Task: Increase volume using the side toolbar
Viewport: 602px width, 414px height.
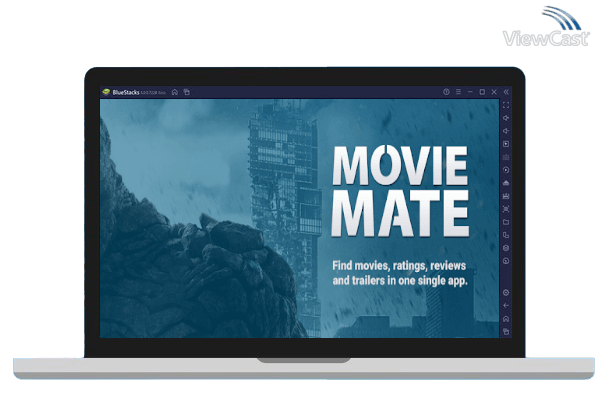Action: point(506,118)
